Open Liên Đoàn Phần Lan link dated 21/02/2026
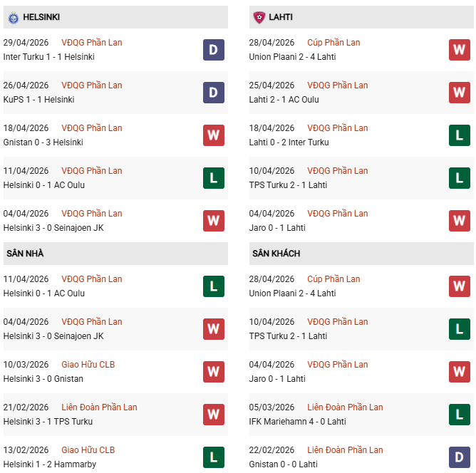The width and height of the screenshot is (476, 473). pyautogui.click(x=99, y=407)
